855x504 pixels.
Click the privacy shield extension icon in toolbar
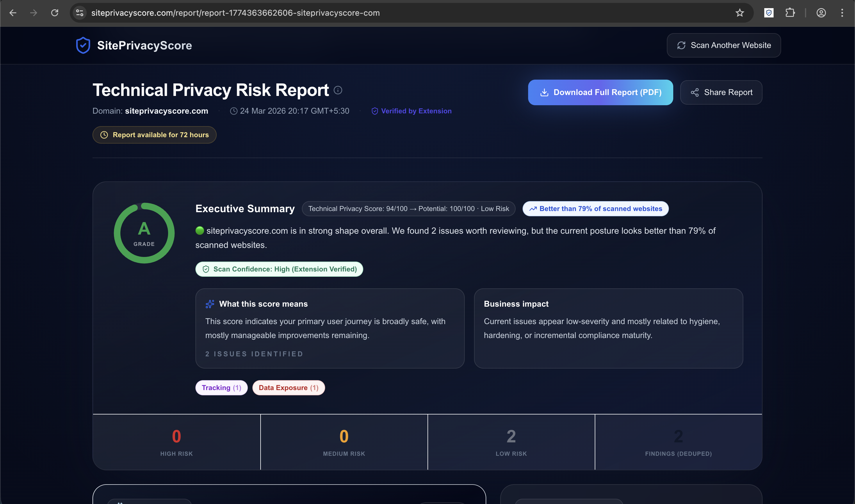click(769, 13)
